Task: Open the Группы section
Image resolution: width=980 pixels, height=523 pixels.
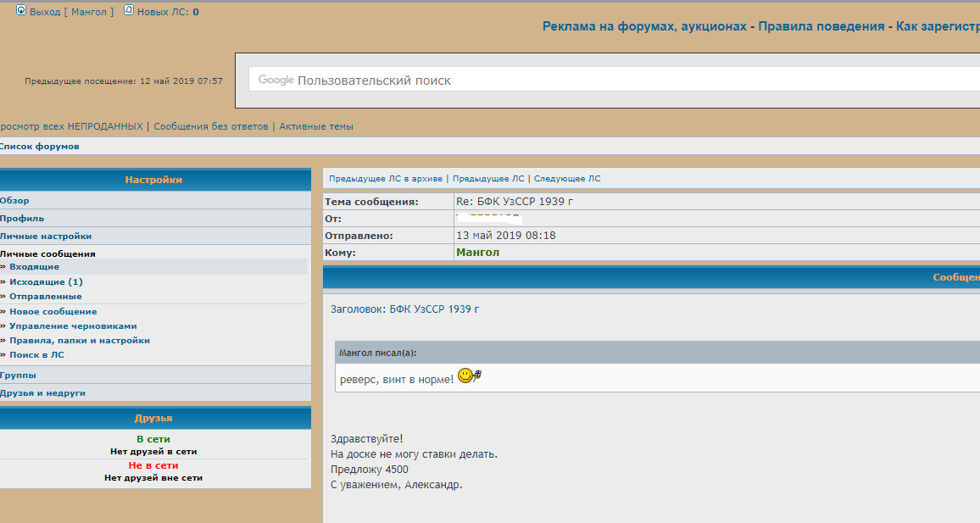Action: 19,376
